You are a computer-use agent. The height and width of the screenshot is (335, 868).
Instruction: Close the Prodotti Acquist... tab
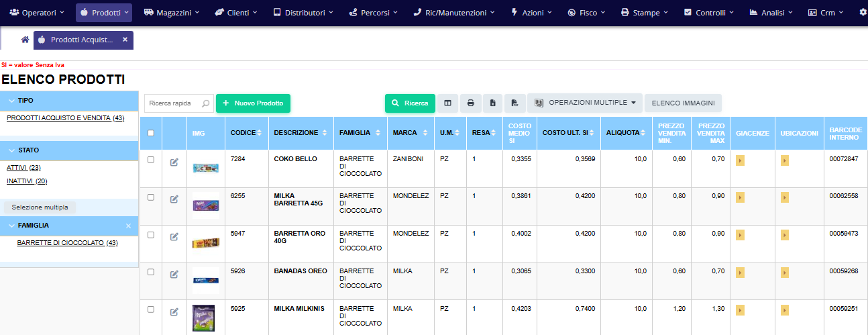(125, 40)
